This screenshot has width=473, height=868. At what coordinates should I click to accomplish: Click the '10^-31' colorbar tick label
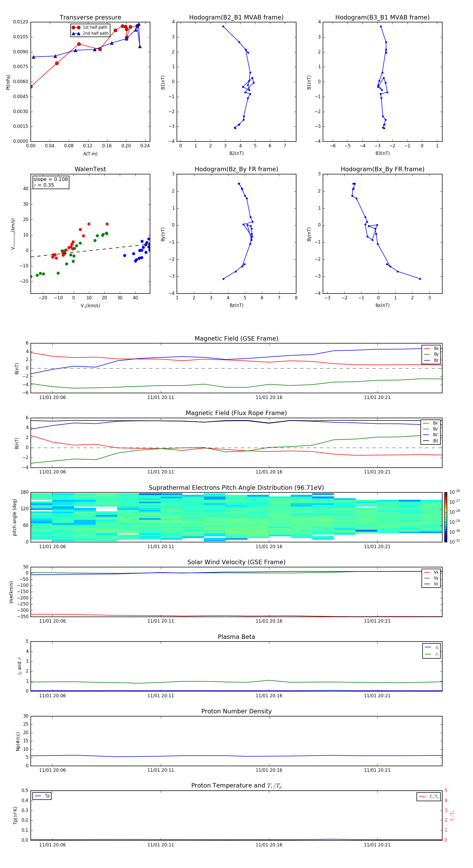click(455, 542)
